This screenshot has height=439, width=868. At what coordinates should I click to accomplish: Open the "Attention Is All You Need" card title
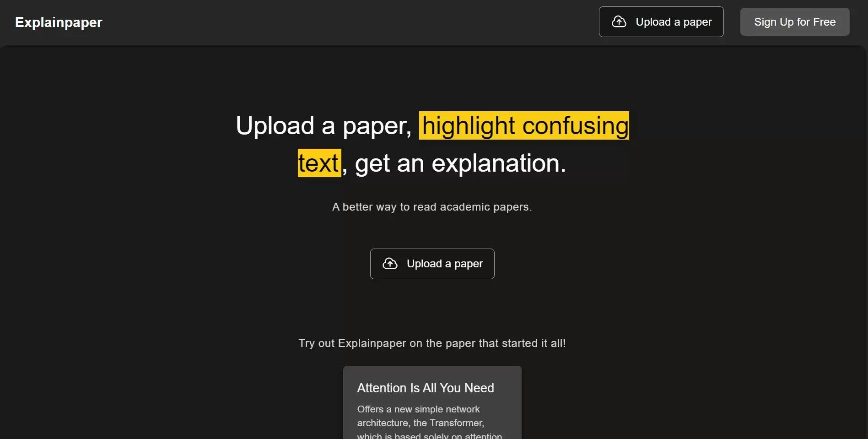425,388
